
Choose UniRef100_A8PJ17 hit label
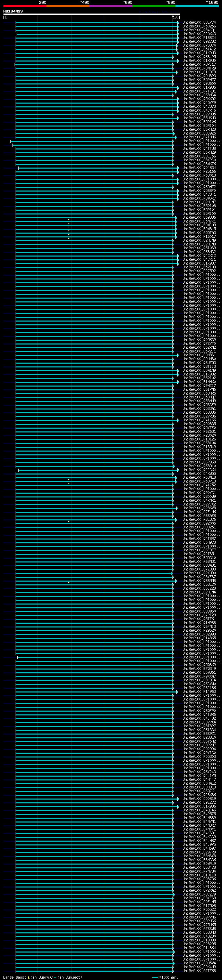tap(199, 65)
